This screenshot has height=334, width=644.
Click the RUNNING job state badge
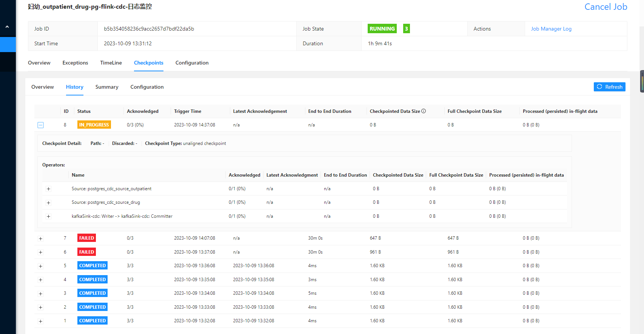(382, 29)
